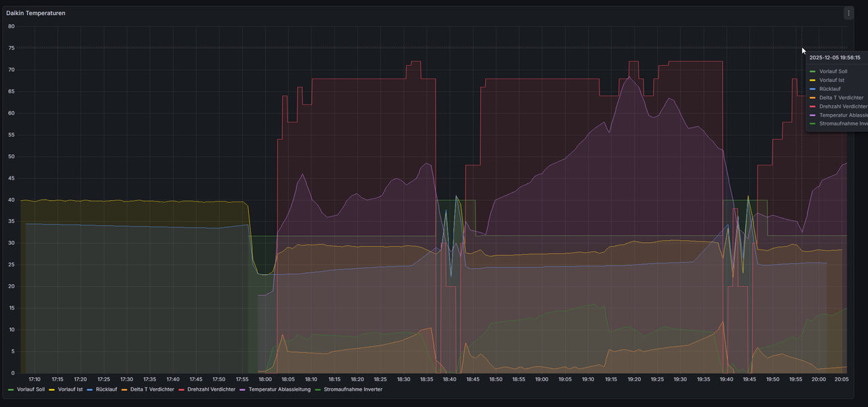Open purple swatch of Temperatur Ablassleitung legend
The image size is (868, 407).
click(x=243, y=390)
